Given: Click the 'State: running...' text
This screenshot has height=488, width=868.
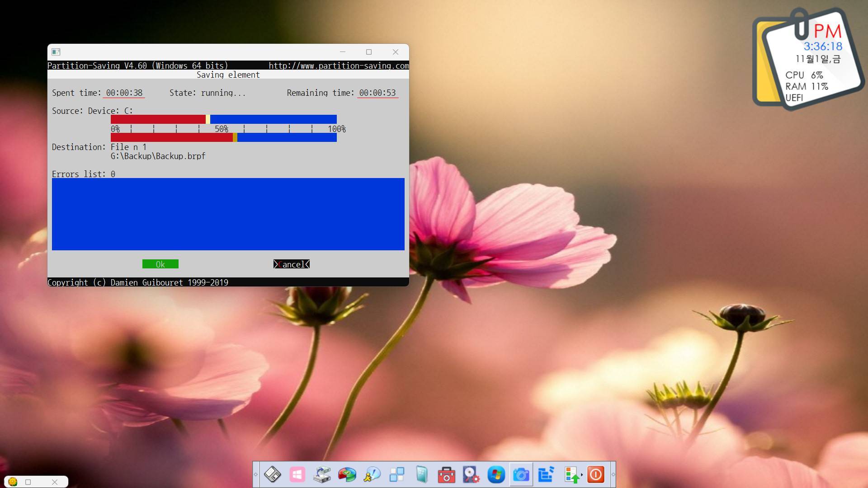Looking at the screenshot, I should pos(208,93).
